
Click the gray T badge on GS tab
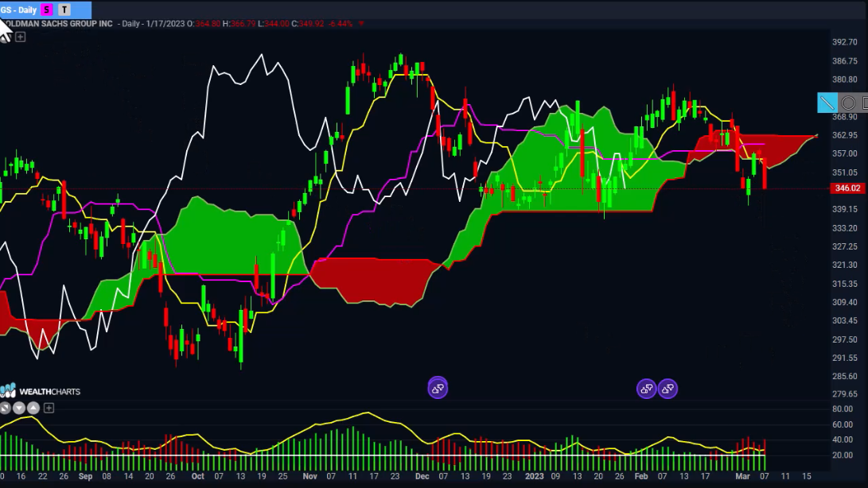click(64, 10)
